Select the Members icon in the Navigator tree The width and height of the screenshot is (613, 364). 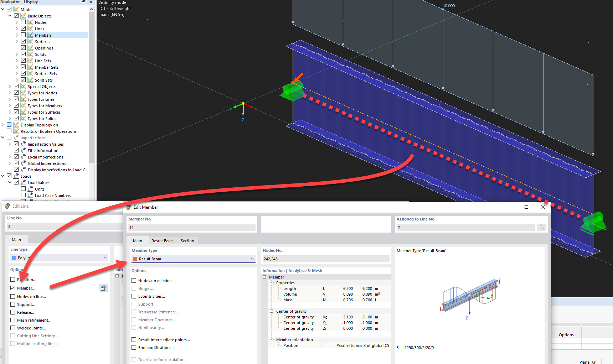coord(30,35)
